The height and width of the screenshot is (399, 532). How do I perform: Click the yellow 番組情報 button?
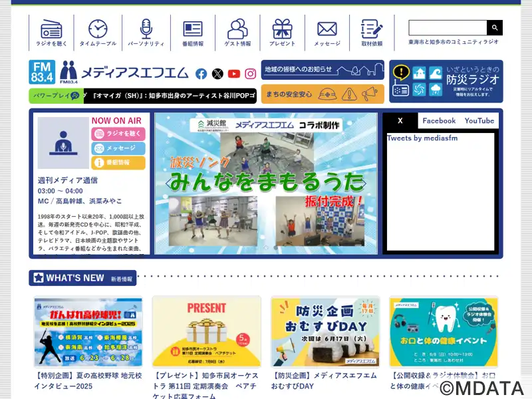118,162
